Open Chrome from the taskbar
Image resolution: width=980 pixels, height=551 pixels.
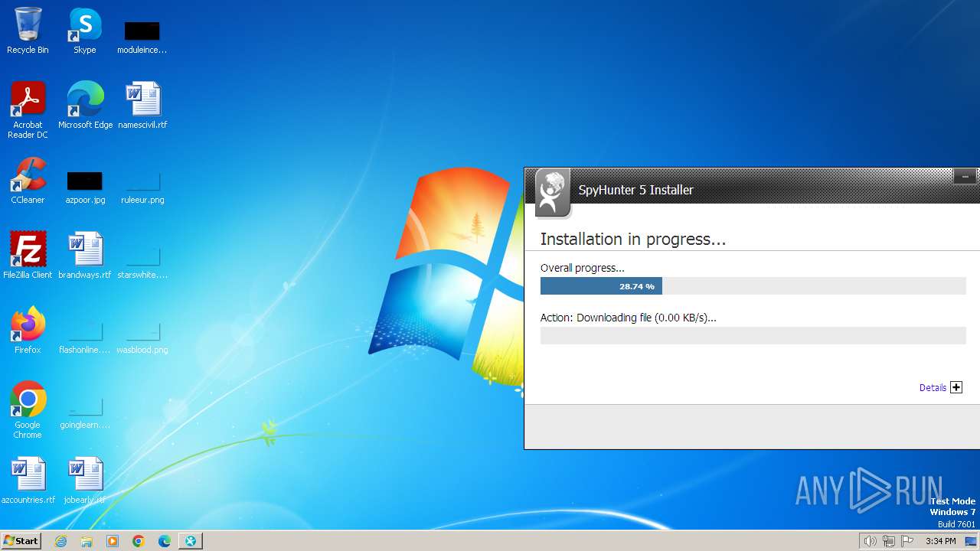pyautogui.click(x=139, y=541)
